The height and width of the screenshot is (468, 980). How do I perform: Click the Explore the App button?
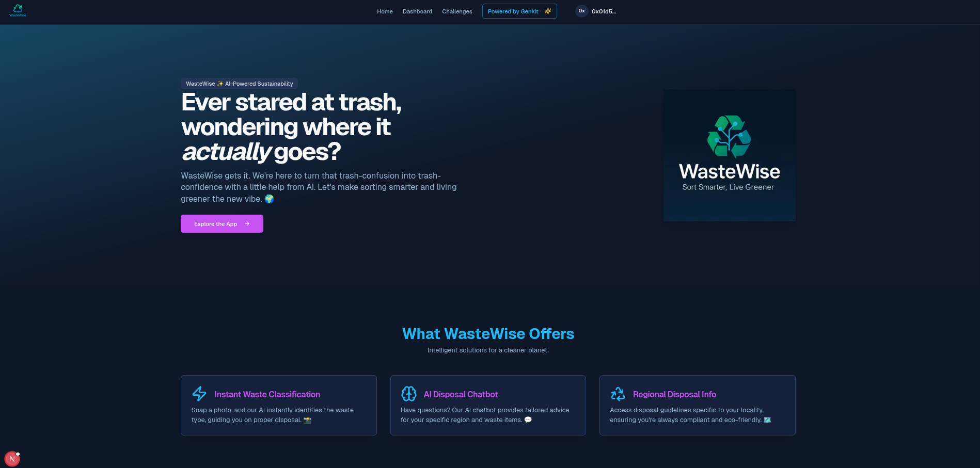(222, 224)
